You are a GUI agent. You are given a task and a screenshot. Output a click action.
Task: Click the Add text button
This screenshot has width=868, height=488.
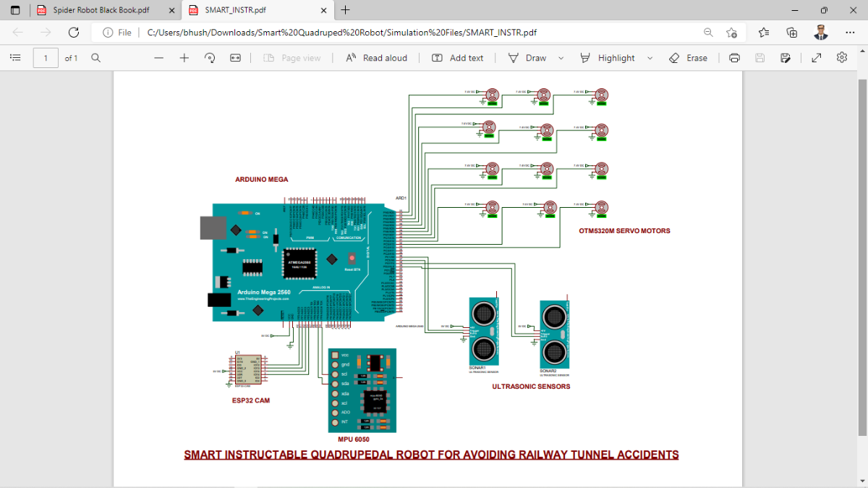458,58
